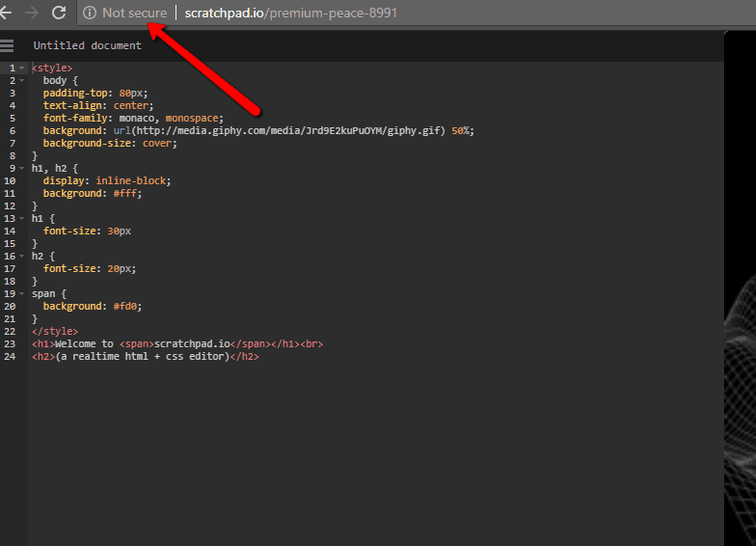Rename the 'Untitled document' title

pyautogui.click(x=87, y=45)
